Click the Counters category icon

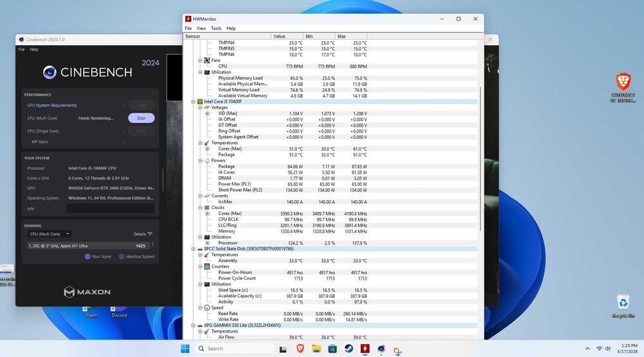(x=207, y=266)
